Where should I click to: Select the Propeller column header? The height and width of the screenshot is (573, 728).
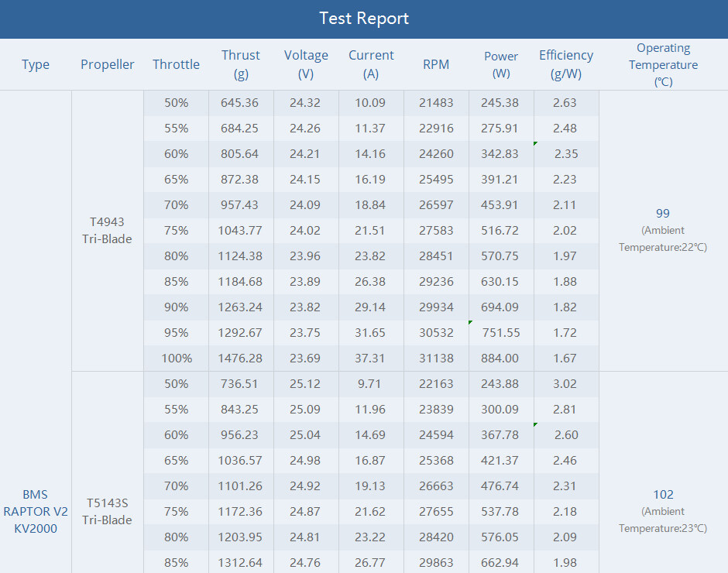pyautogui.click(x=108, y=64)
